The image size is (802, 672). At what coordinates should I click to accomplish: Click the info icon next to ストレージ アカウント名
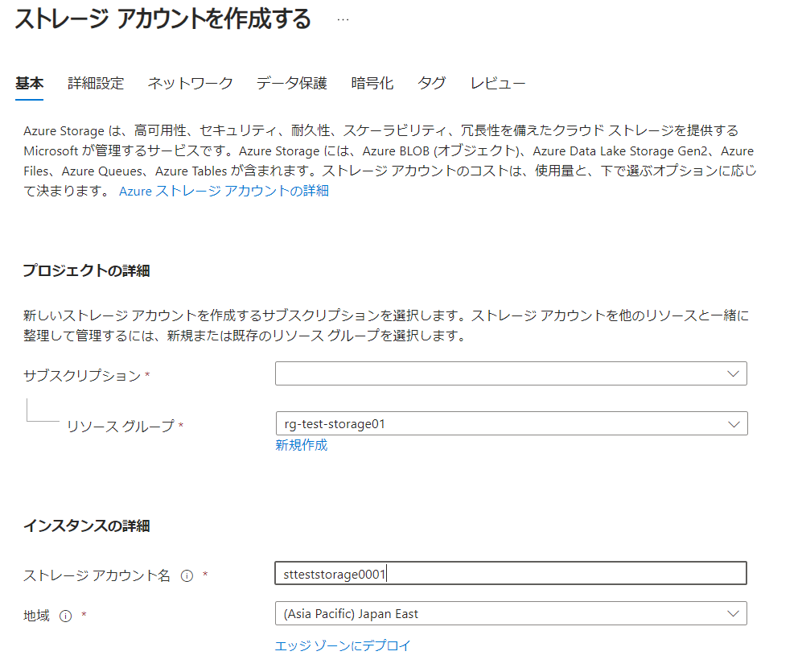click(x=187, y=575)
